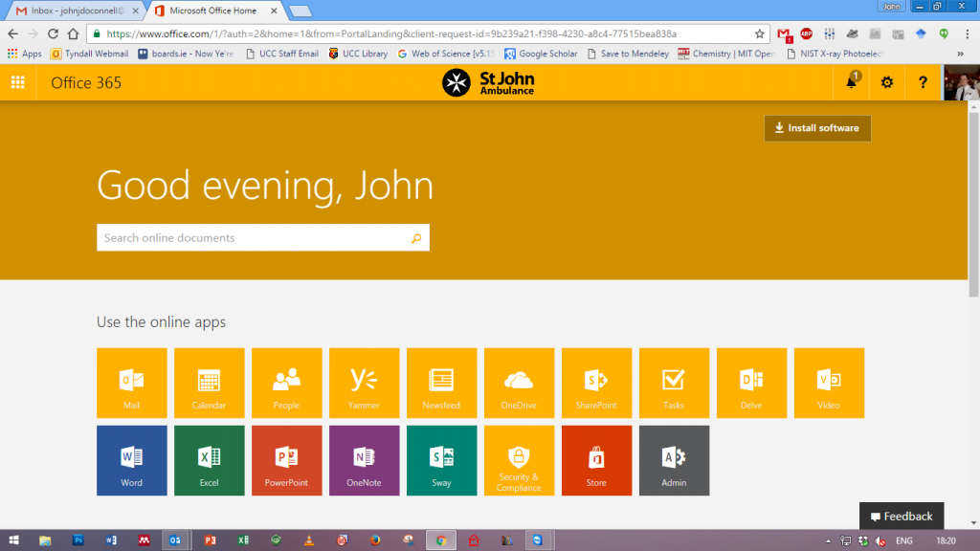The width and height of the screenshot is (980, 551).
Task: Open the Google Scholar bookmark
Action: (541, 54)
